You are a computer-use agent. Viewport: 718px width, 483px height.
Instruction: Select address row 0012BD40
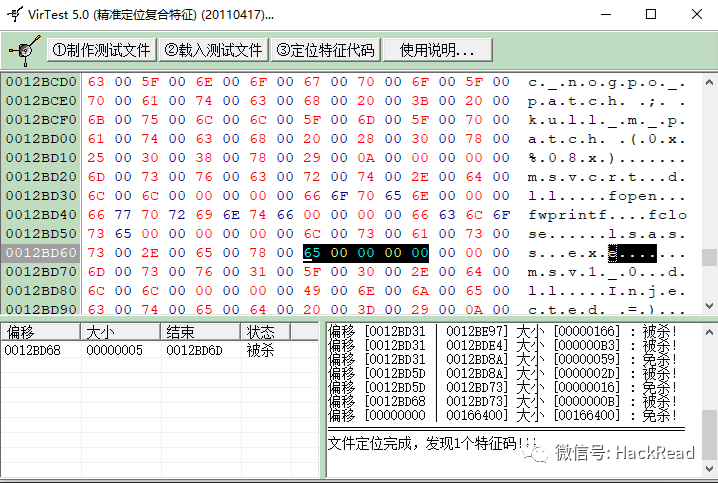click(x=41, y=215)
